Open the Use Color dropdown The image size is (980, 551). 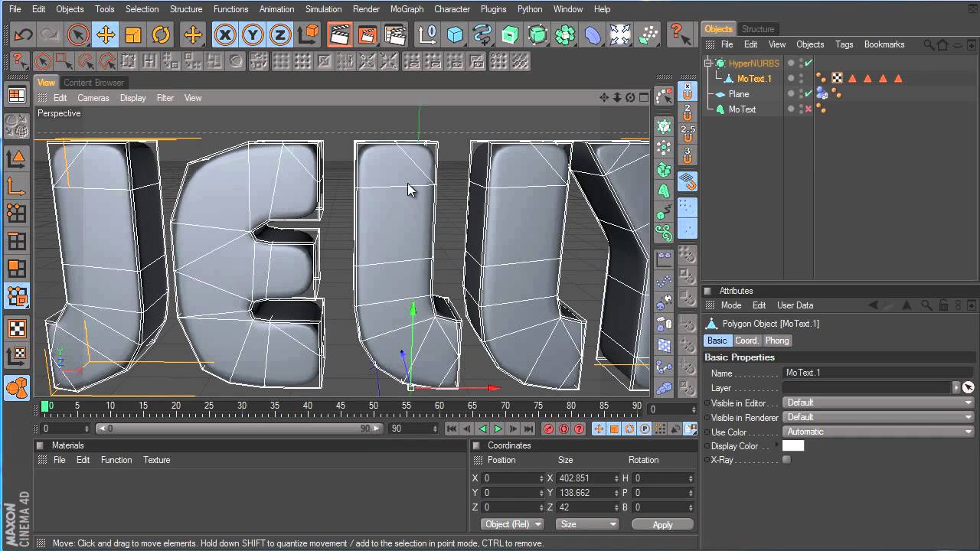pyautogui.click(x=878, y=432)
